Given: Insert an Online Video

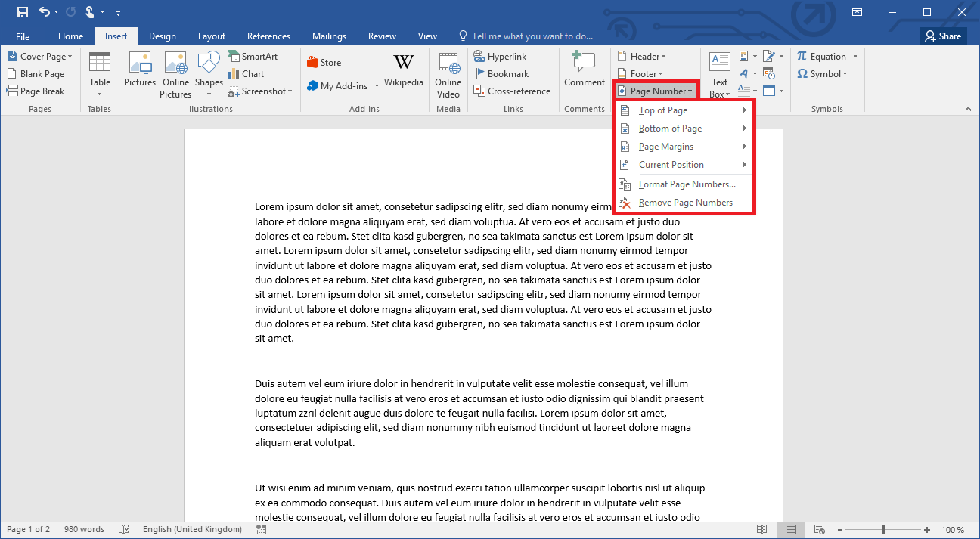Looking at the screenshot, I should [448, 73].
